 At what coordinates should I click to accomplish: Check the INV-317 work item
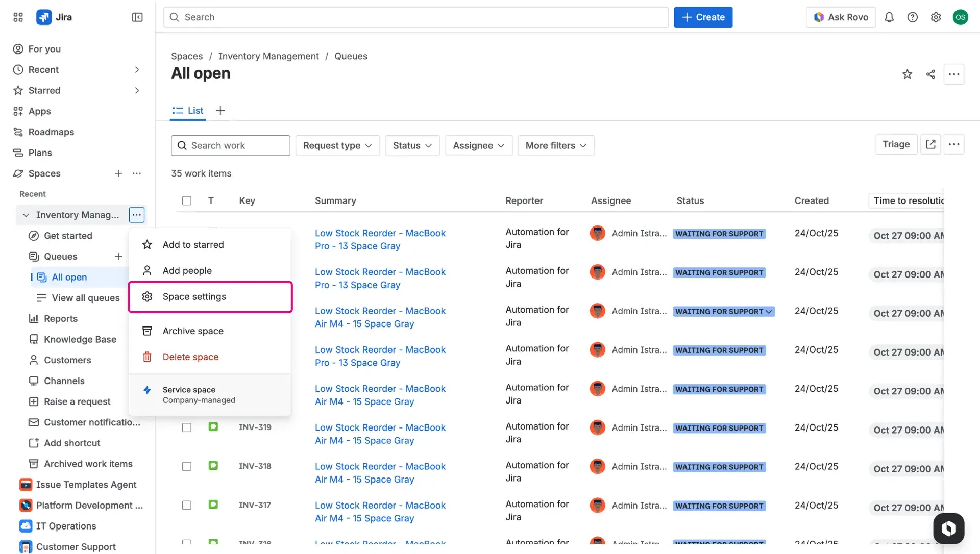186,505
